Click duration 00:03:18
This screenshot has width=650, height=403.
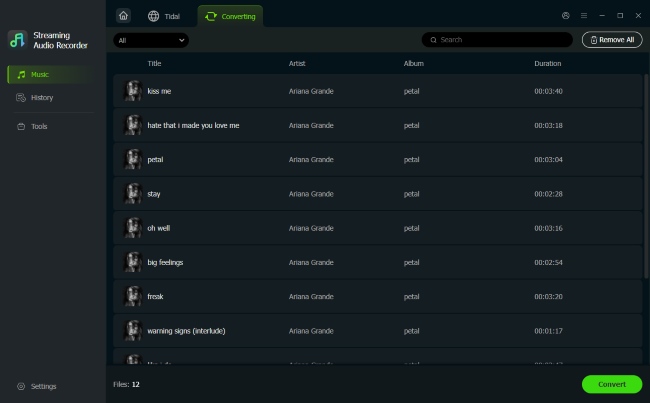coord(548,125)
